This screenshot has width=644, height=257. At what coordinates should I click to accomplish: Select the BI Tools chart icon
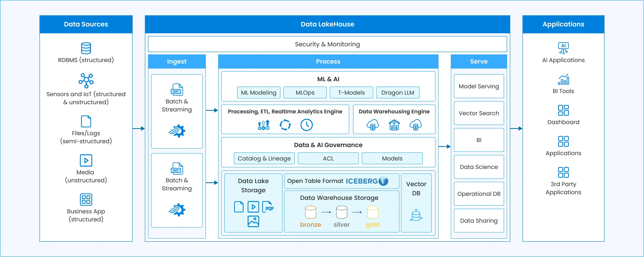pyautogui.click(x=563, y=79)
